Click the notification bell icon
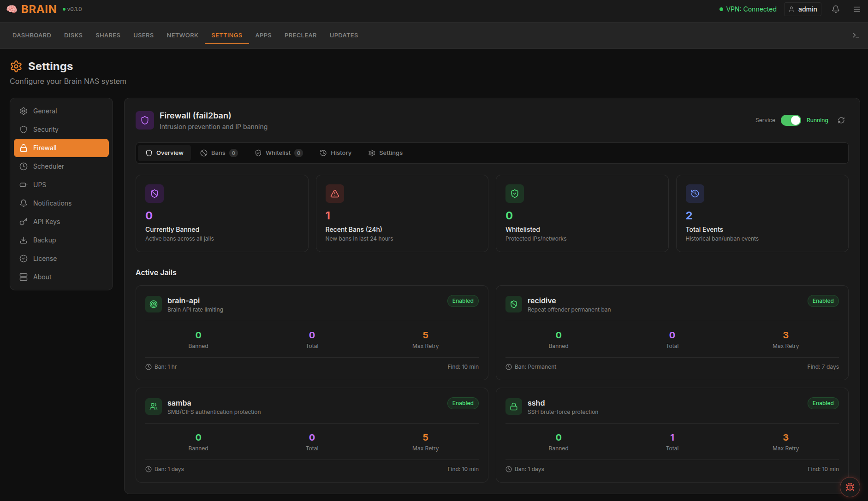868x501 pixels. [x=835, y=9]
